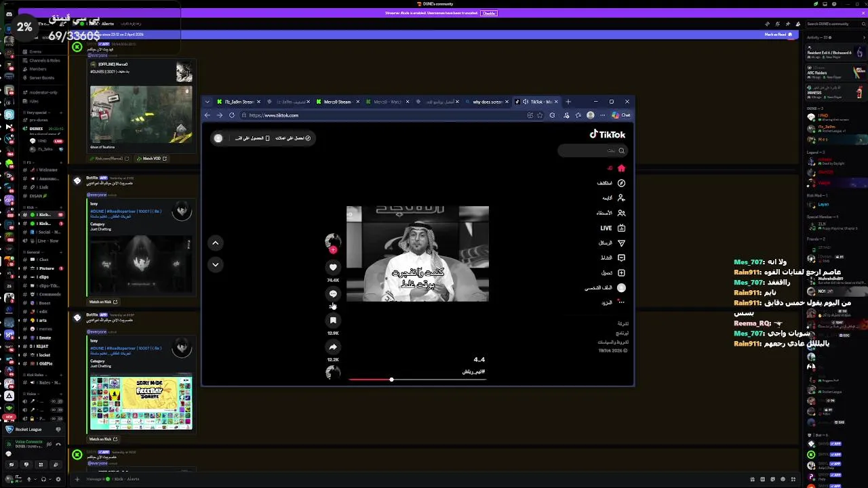This screenshot has height=488, width=868.
Task: Open a new browser tab
Action: [x=568, y=102]
